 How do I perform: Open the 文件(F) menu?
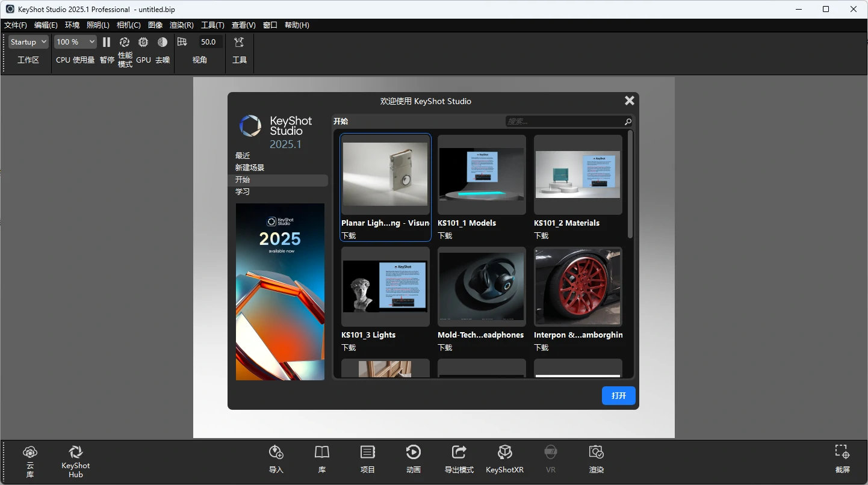[x=16, y=25]
